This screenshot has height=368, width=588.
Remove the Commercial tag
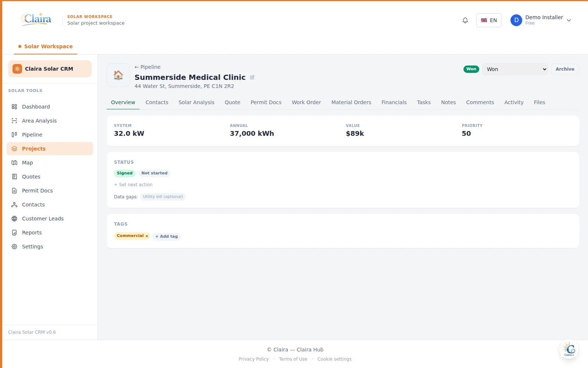point(147,236)
